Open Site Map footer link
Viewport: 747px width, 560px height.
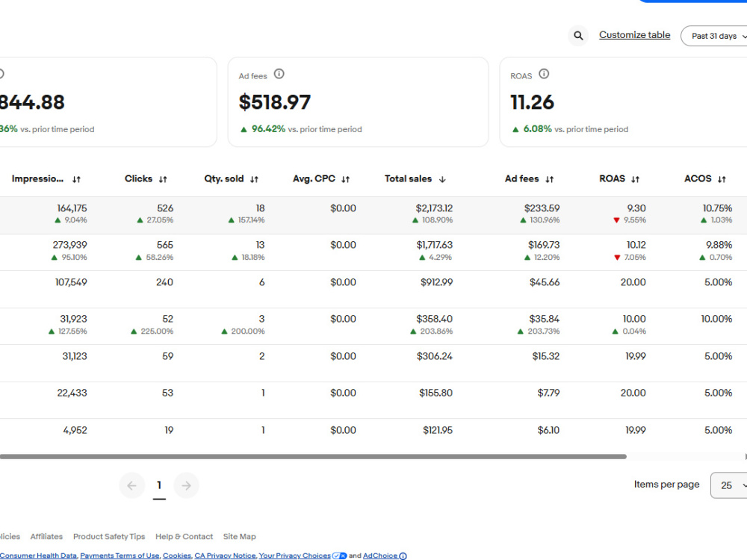click(240, 537)
